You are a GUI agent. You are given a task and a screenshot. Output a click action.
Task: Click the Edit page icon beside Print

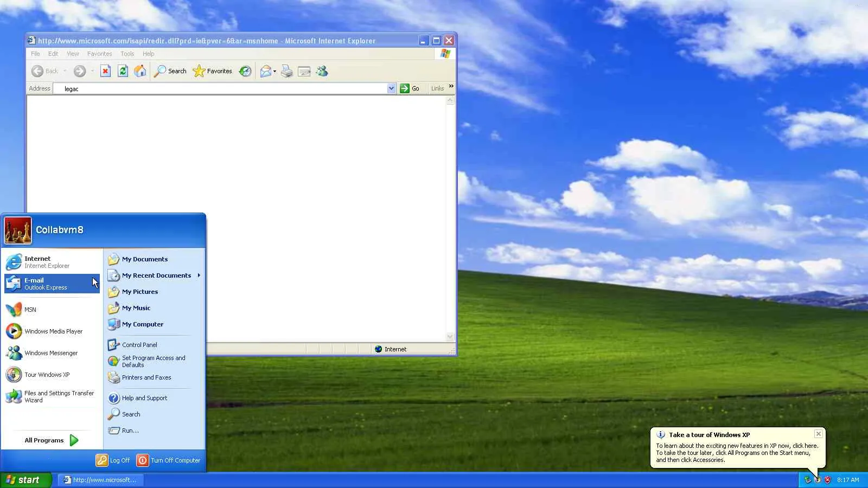pyautogui.click(x=304, y=71)
